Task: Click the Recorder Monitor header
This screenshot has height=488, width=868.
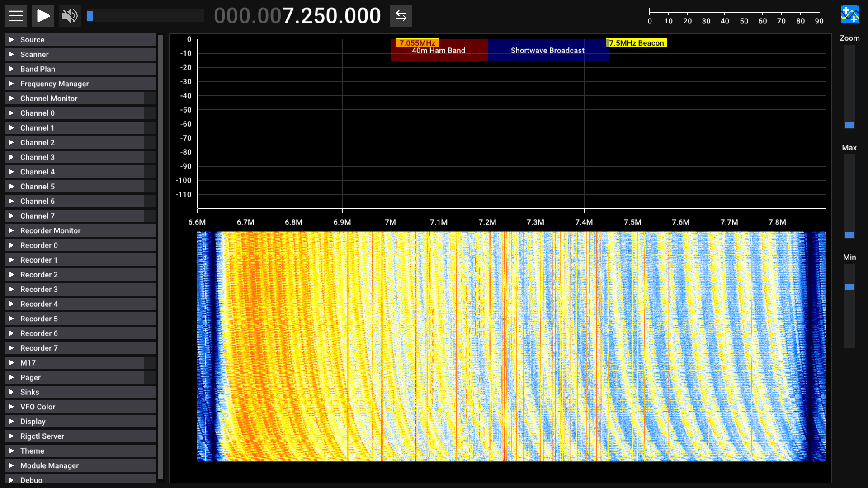Action: (50, 230)
